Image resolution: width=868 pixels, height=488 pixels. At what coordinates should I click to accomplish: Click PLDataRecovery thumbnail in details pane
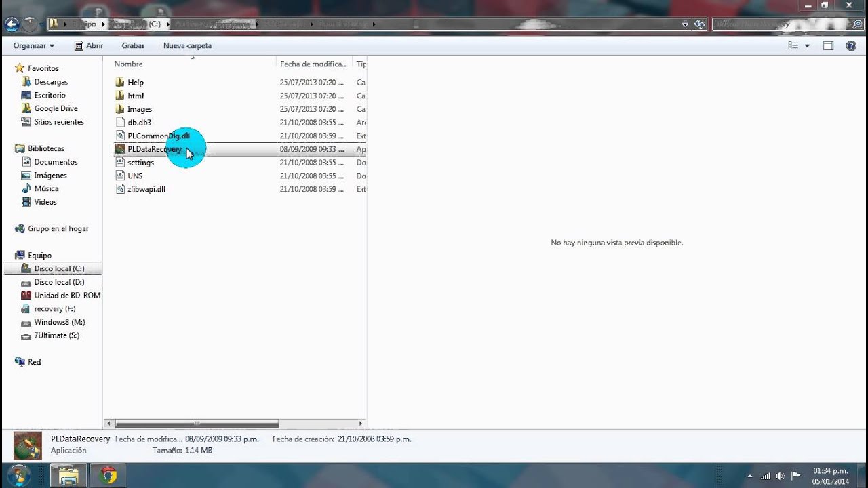click(28, 445)
